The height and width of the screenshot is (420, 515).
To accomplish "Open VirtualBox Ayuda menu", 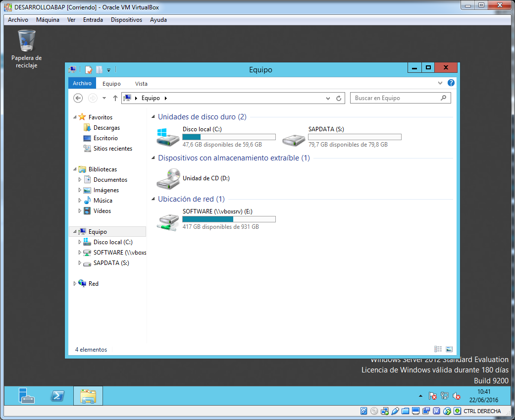I will (x=158, y=20).
